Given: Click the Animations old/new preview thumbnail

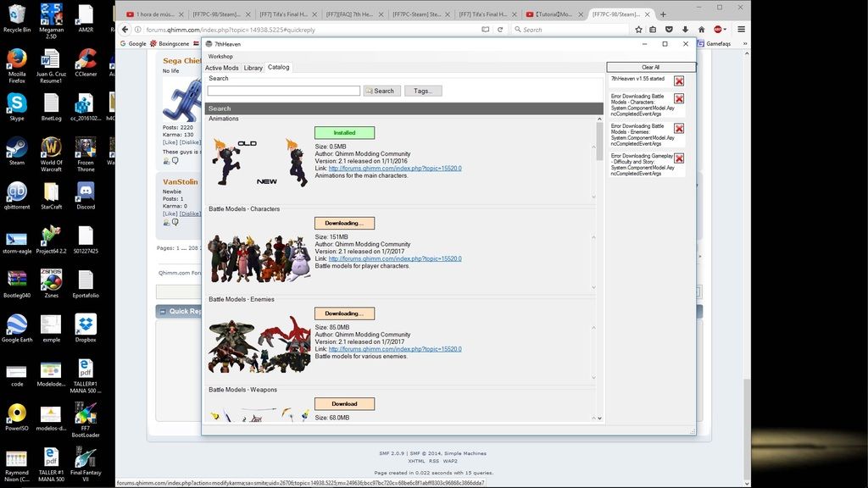Looking at the screenshot, I should [x=259, y=163].
